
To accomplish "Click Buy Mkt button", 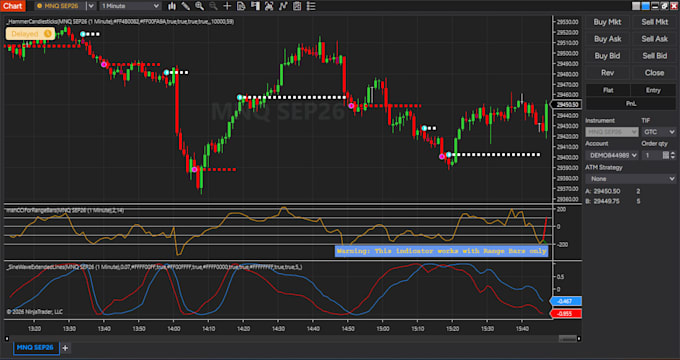I will click(x=607, y=22).
